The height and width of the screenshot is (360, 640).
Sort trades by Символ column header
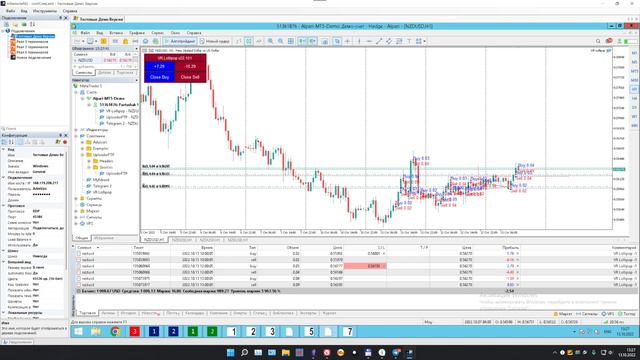click(84, 248)
